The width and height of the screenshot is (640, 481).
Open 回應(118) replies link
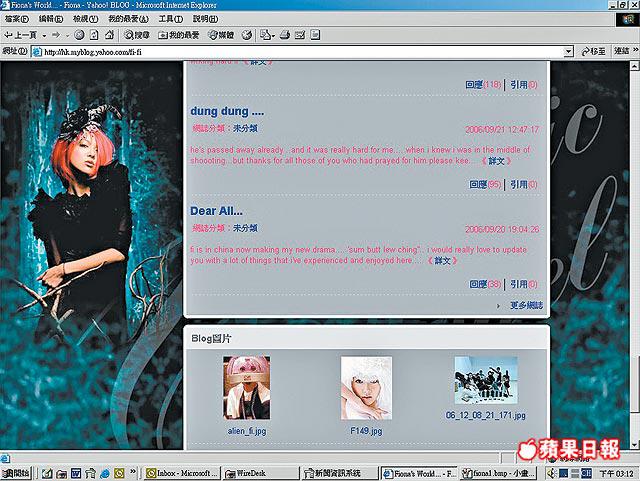point(483,85)
